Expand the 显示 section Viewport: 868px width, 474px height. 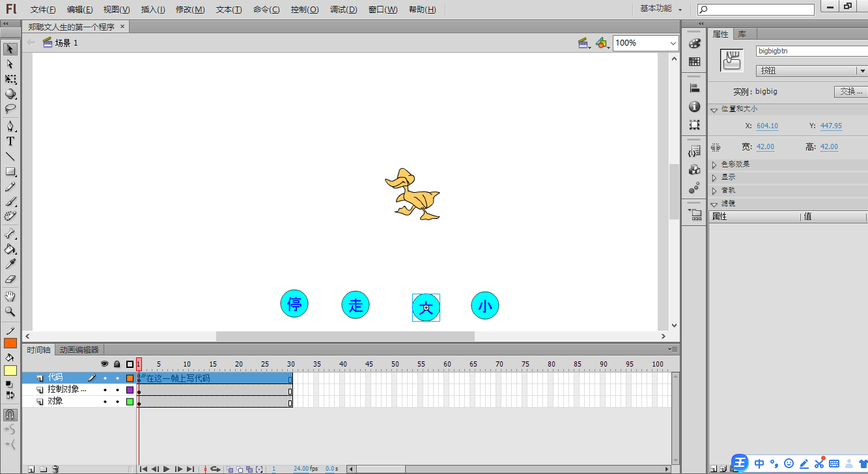(x=714, y=178)
